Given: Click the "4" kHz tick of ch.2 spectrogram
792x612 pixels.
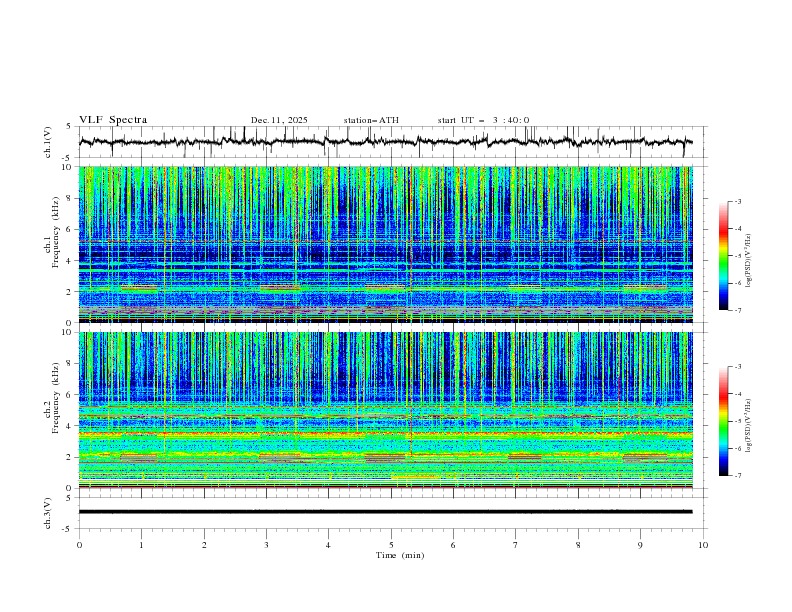Looking at the screenshot, I should coord(70,426).
